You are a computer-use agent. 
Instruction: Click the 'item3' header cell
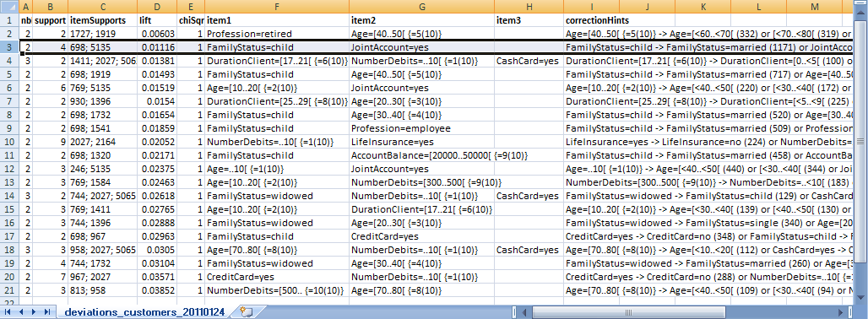coord(529,20)
